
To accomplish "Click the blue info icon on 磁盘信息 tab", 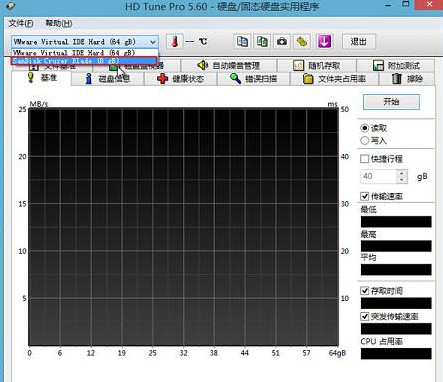I will tap(89, 79).
